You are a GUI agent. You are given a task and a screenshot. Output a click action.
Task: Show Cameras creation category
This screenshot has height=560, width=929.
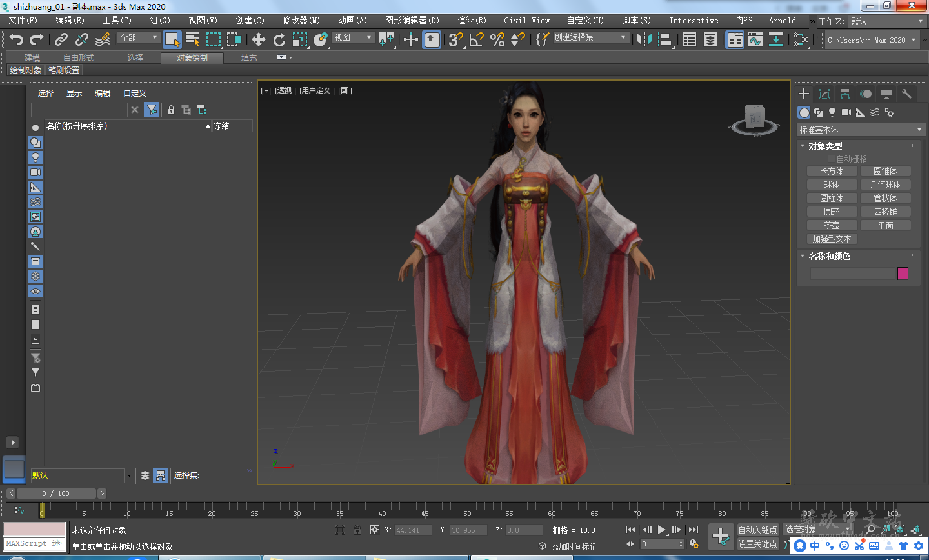[846, 112]
